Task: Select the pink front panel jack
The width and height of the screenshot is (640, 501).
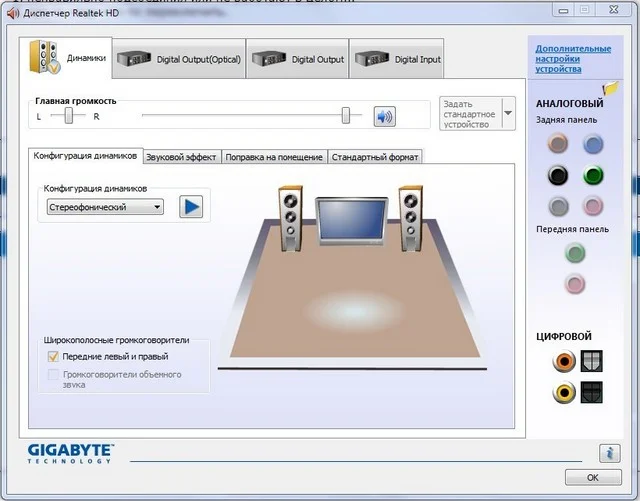Action: click(575, 284)
